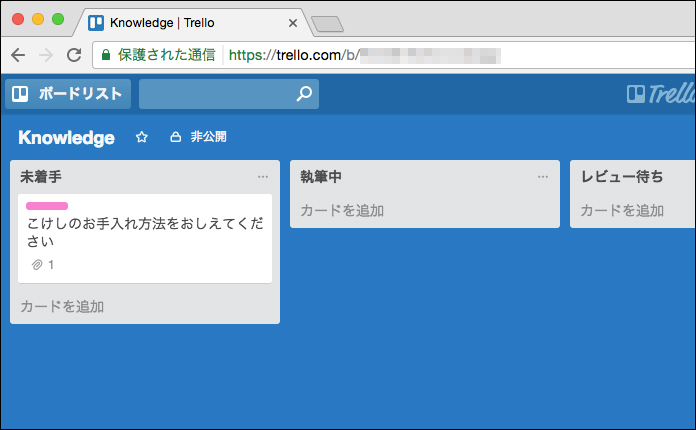Screen dimensions: 696x430
Task: Go back with browser back arrow
Action: (18, 55)
